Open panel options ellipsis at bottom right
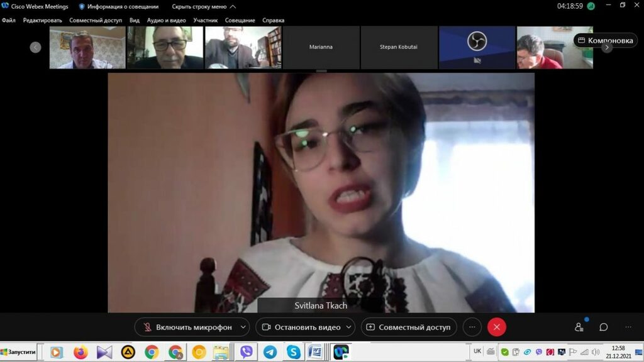The height and width of the screenshot is (362, 644). pos(628,327)
